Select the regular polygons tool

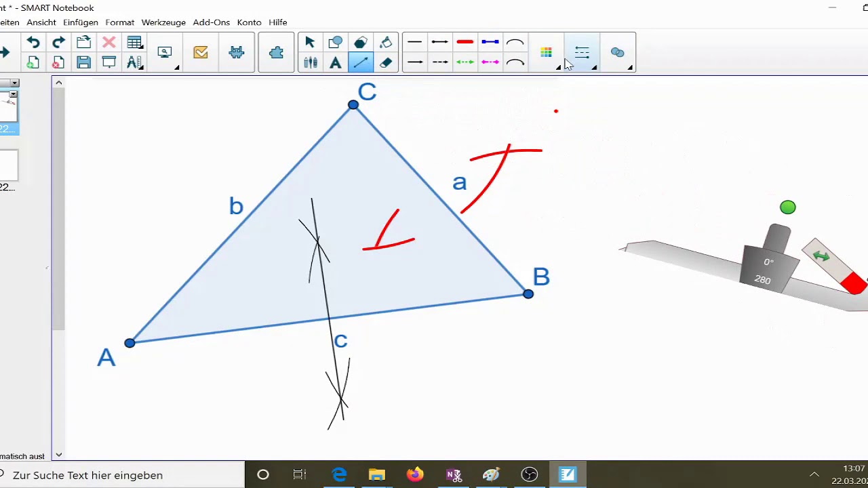[361, 43]
